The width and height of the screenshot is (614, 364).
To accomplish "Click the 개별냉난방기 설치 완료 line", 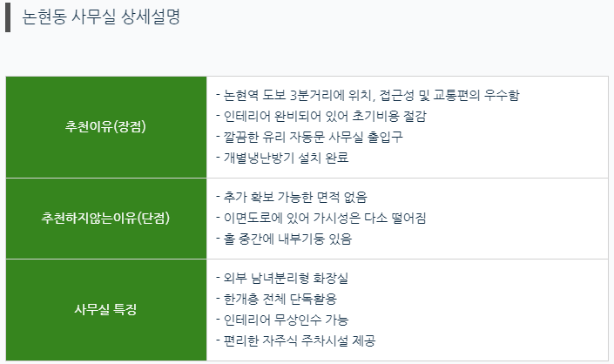I will pos(282,158).
